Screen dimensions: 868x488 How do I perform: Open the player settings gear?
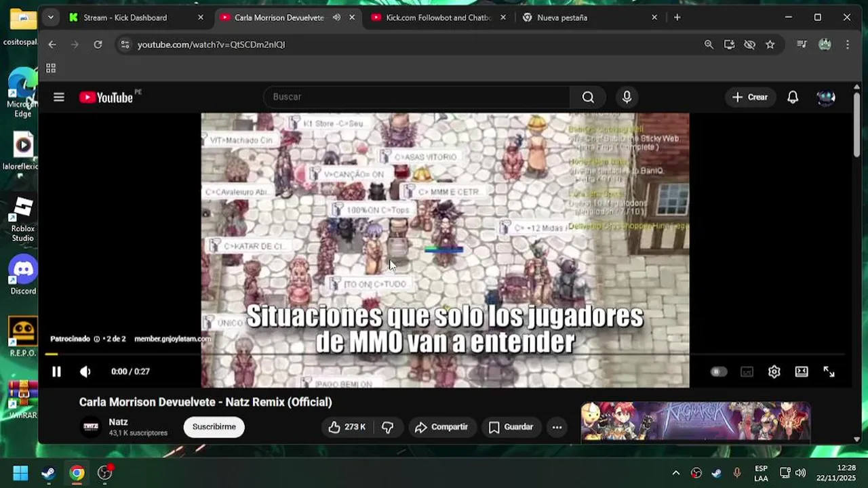tap(774, 371)
